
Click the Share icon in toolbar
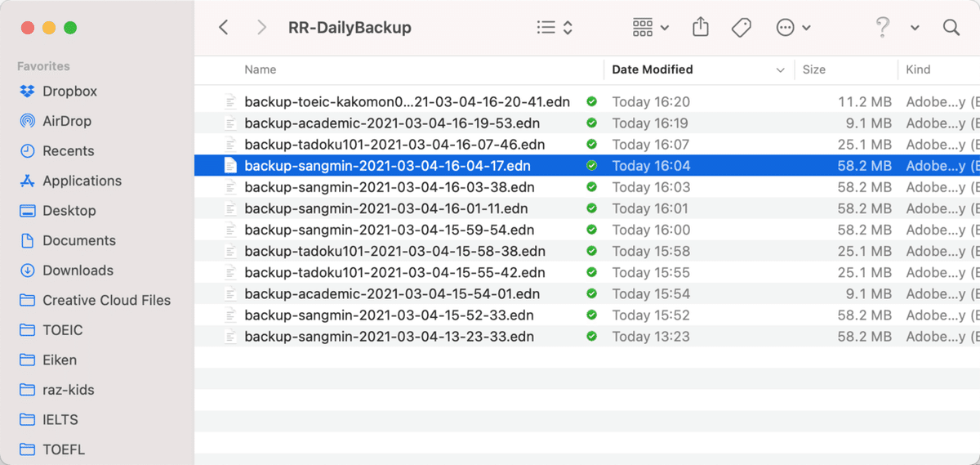point(700,28)
